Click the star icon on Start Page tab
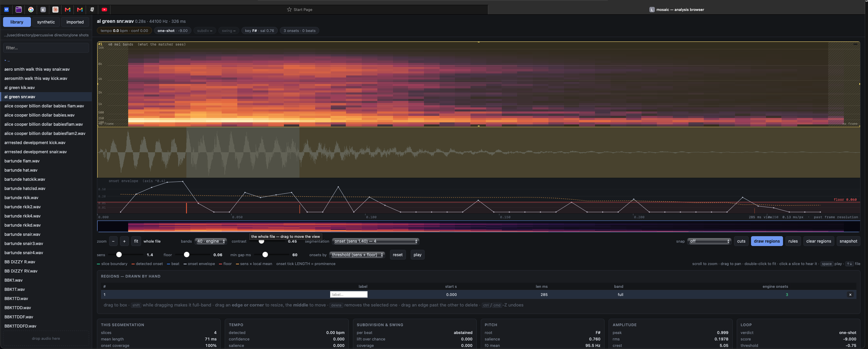Viewport: 868px width, 349px height. pos(289,10)
